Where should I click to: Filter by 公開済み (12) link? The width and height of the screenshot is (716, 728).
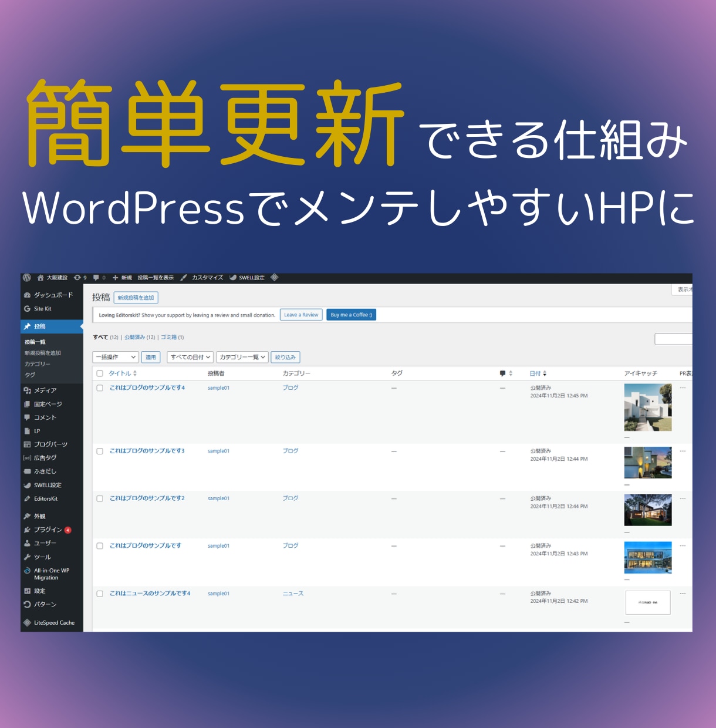pos(140,337)
